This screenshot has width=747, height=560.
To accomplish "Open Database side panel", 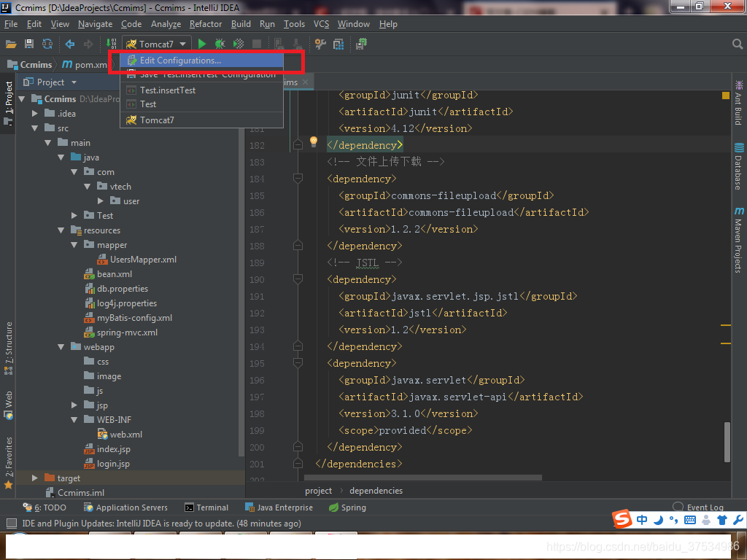I will coord(738,166).
